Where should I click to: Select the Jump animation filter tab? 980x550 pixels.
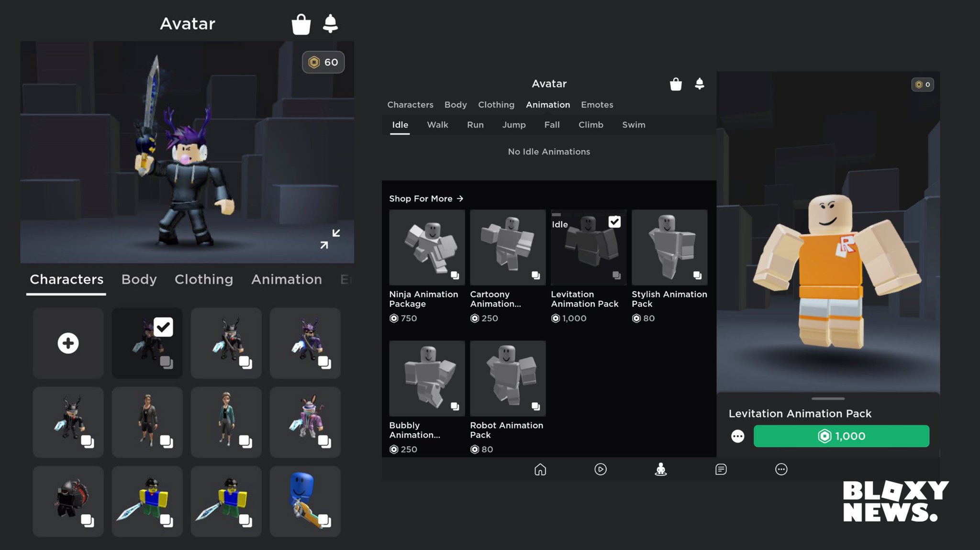(x=513, y=124)
